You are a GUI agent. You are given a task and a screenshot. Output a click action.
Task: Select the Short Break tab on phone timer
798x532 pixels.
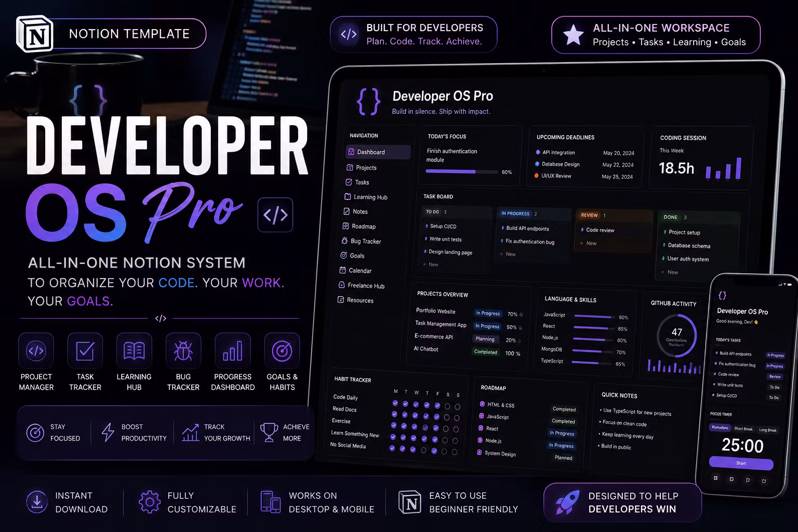tap(743, 429)
